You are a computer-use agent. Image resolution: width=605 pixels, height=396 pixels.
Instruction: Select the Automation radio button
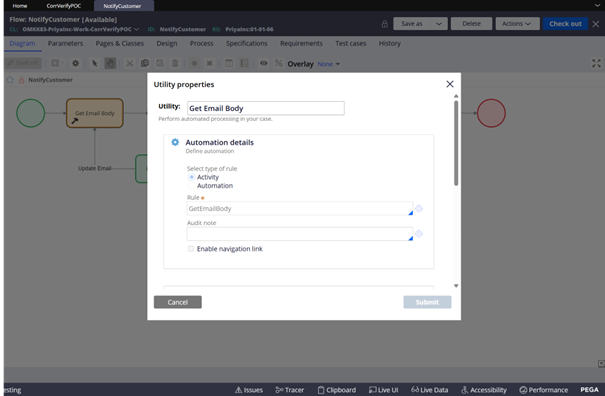point(191,186)
